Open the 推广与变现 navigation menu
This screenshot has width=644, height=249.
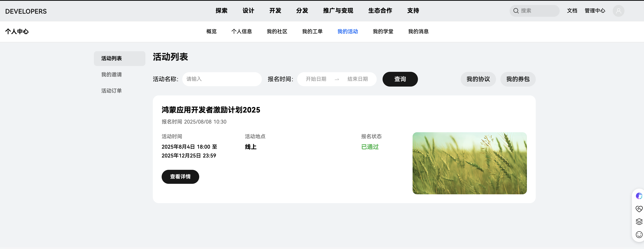[x=338, y=11]
